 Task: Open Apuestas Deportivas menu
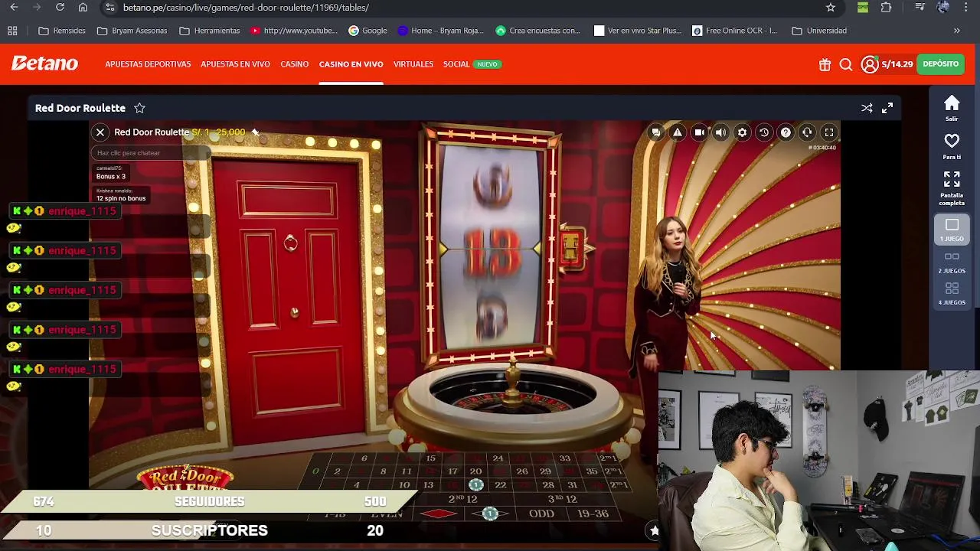[x=148, y=64]
